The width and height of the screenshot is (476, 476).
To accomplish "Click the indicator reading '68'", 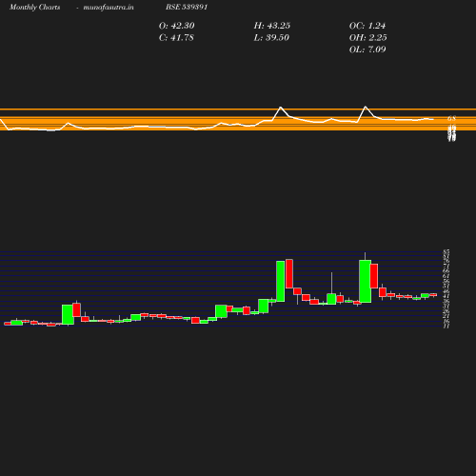I will click(451, 119).
